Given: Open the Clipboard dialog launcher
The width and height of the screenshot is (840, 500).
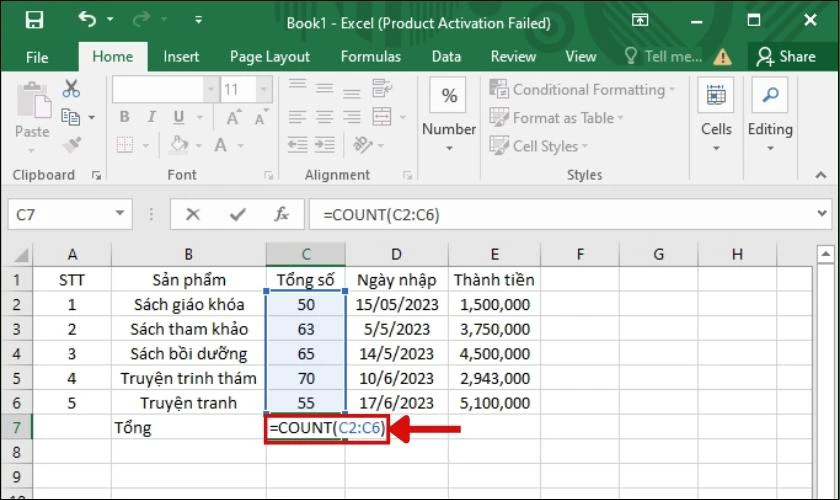Looking at the screenshot, I should coord(96,175).
